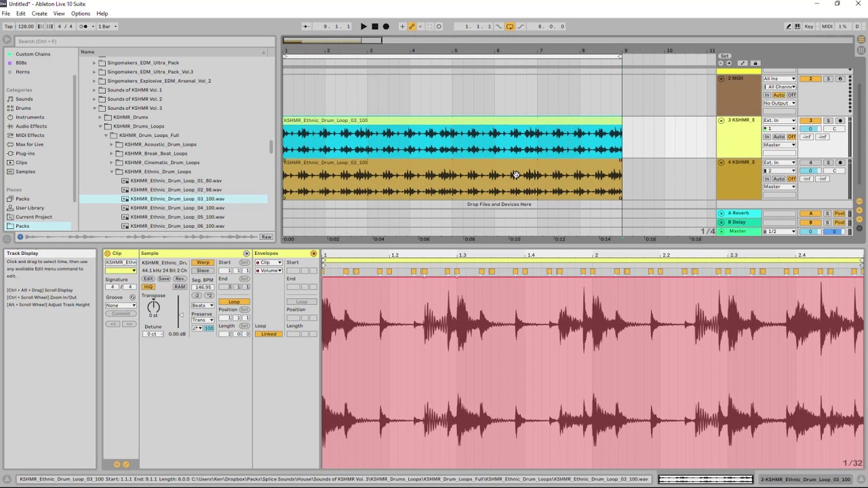Open Current Project place

point(34,217)
